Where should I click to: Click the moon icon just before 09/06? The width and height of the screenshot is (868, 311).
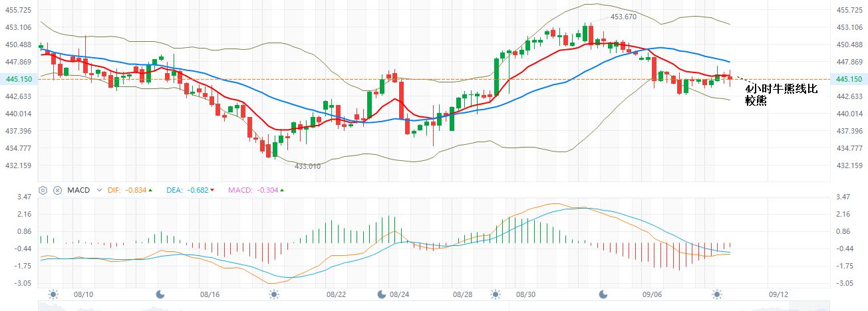603,294
